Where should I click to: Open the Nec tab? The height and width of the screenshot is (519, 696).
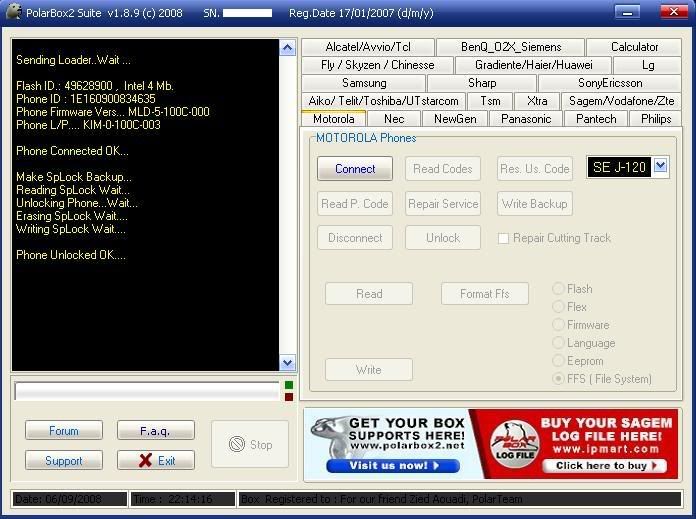coord(394,119)
